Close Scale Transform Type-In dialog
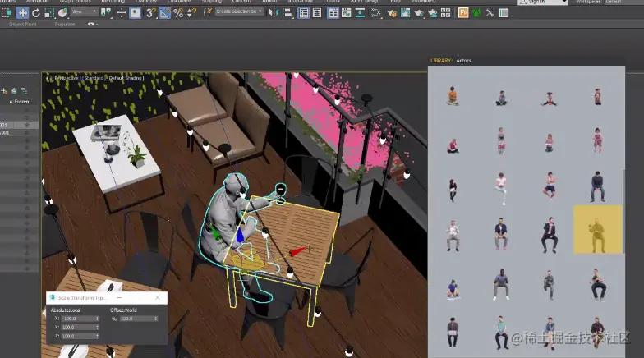 coord(158,297)
